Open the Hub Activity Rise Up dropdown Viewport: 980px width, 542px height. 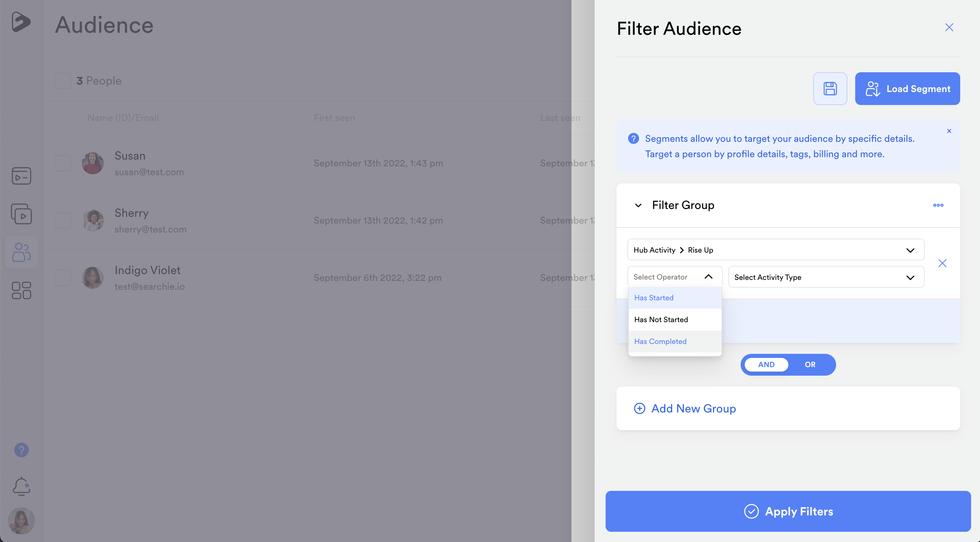point(775,250)
